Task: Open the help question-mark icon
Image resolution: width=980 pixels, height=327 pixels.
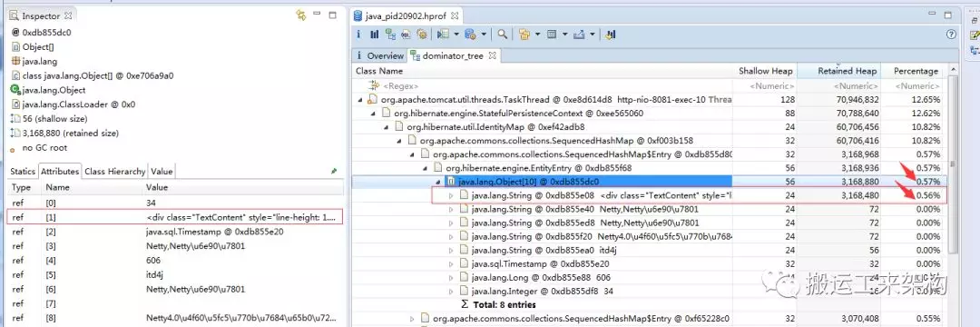Action: [x=951, y=35]
